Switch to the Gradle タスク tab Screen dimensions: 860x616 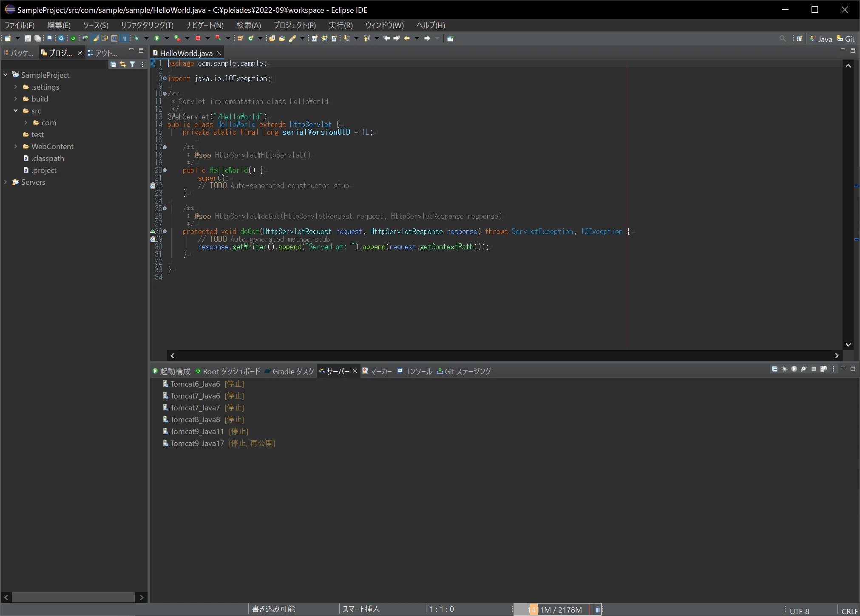point(289,371)
